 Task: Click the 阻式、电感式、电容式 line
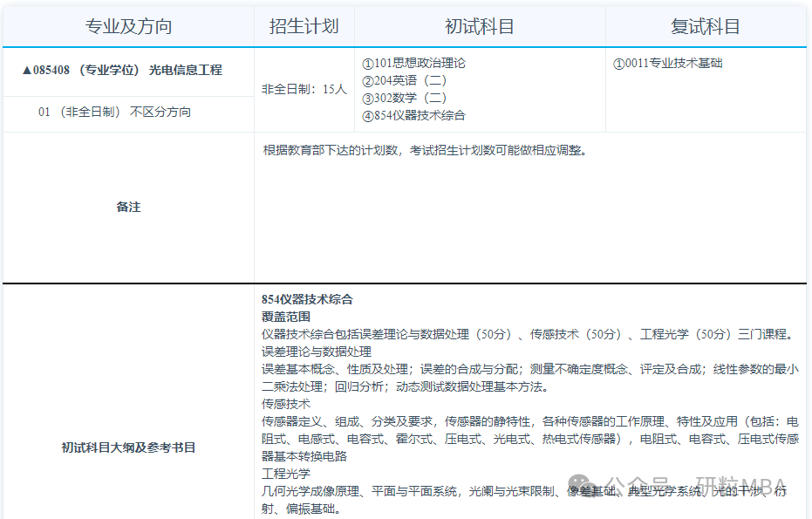530,439
